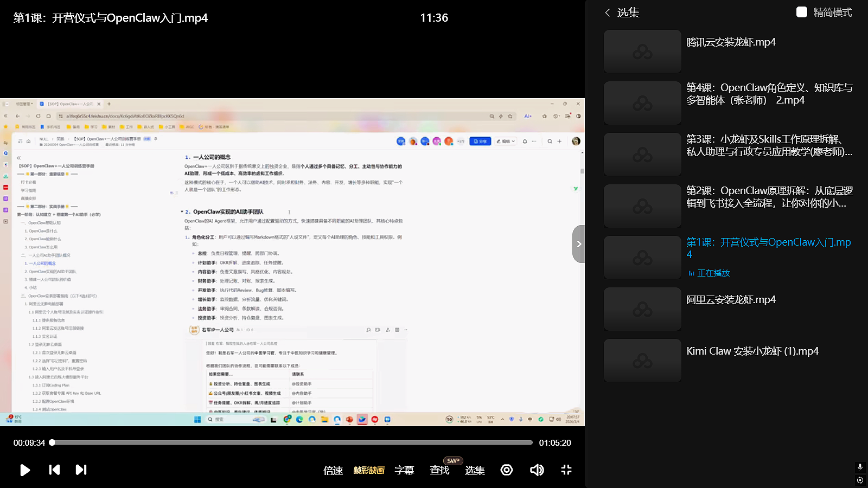Open the 倍速 playback speed menu
868x488 pixels.
coord(333,470)
